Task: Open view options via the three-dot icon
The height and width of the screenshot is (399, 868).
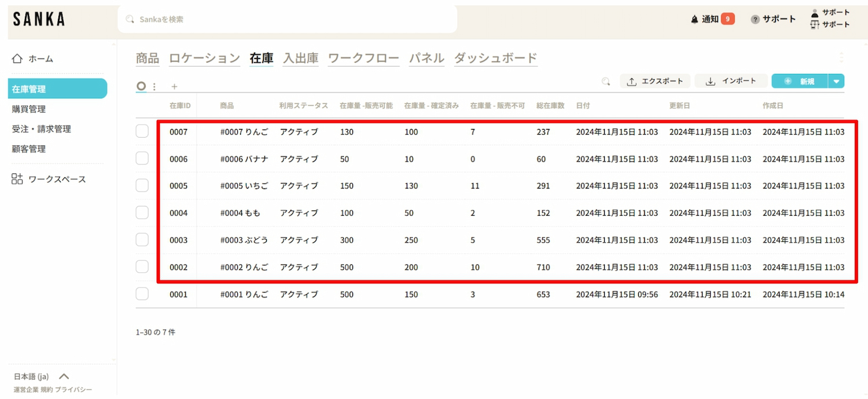Action: click(155, 87)
